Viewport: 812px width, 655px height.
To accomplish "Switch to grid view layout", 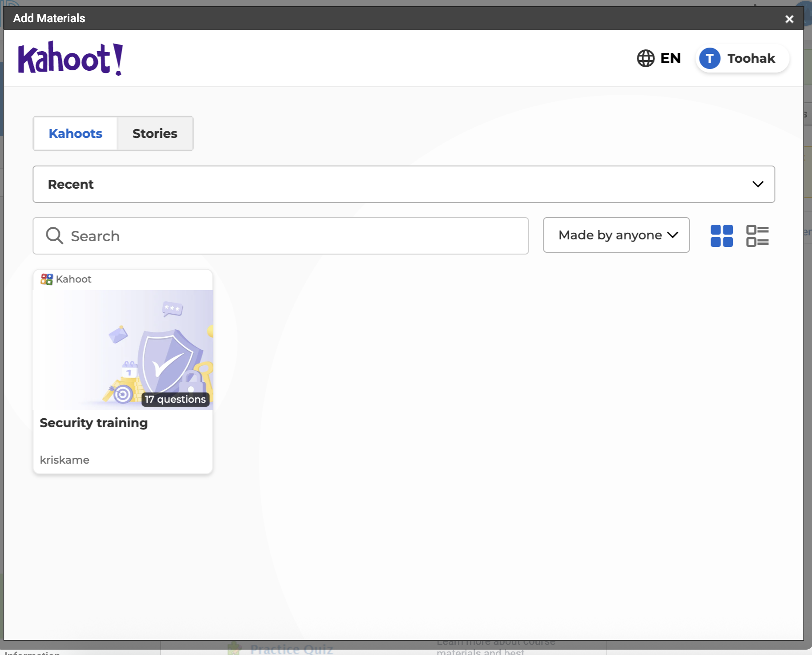I will tap(721, 236).
